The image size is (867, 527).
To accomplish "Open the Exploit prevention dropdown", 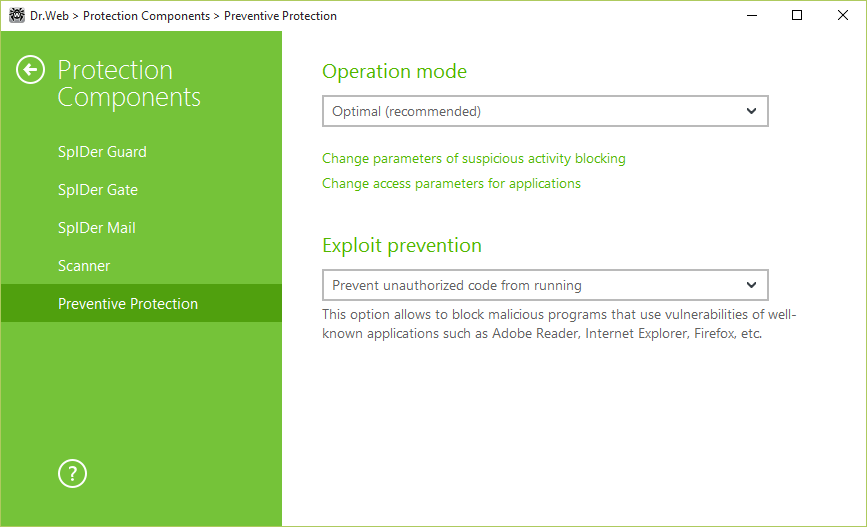I will tap(544, 285).
